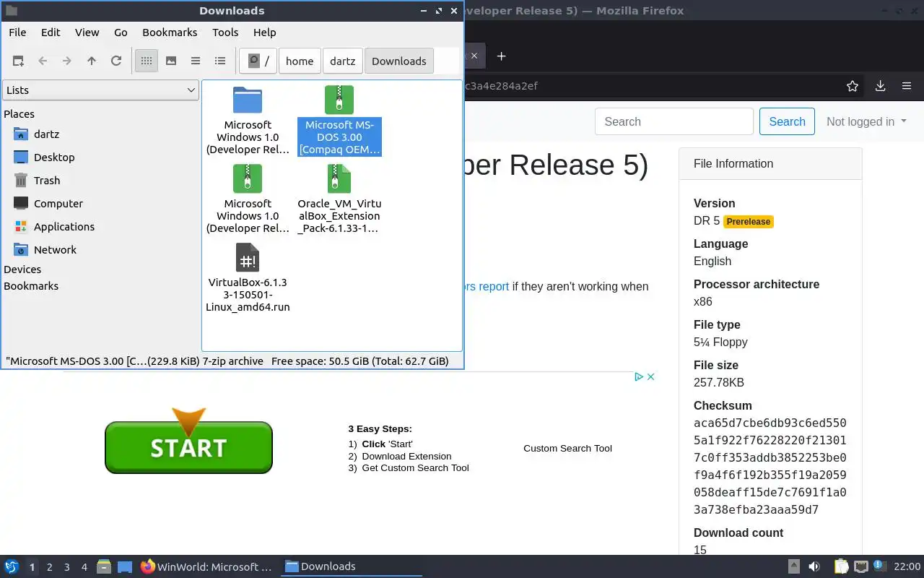Switch to workspace 3

tap(67, 567)
